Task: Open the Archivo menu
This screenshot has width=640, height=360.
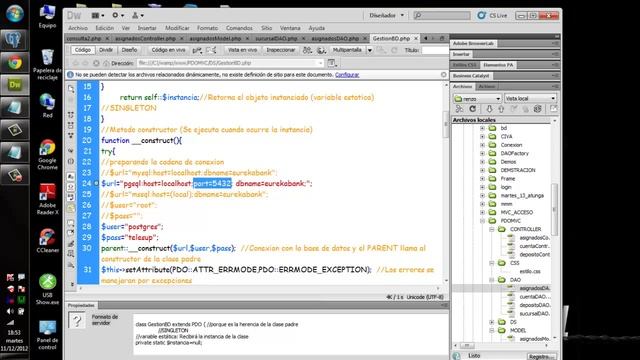Action: [x=78, y=28]
